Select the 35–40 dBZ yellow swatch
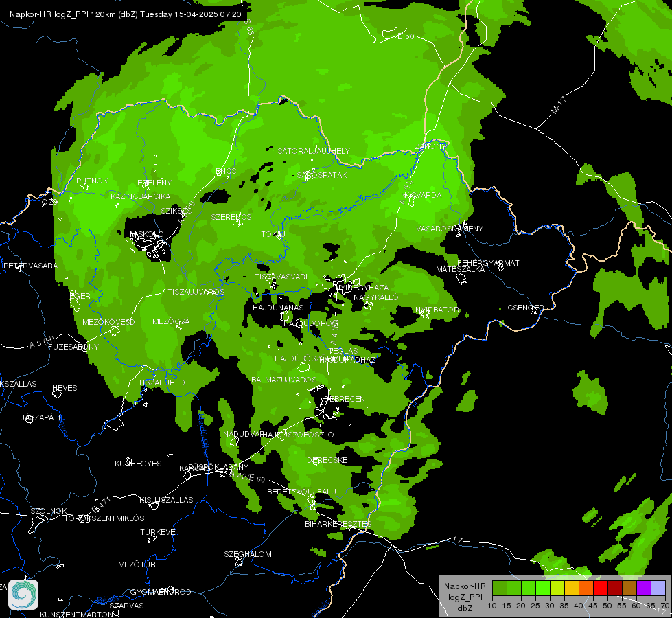This screenshot has height=618, width=672. (572, 588)
